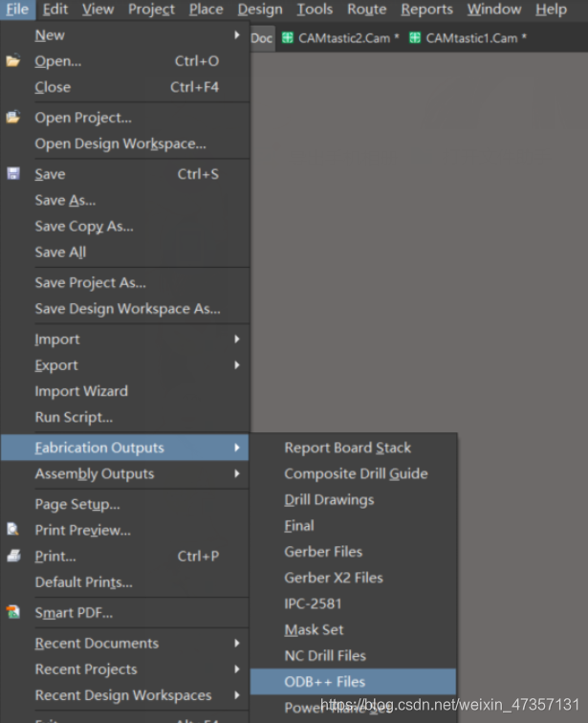Select ODB++ Files in submenu

pos(354,682)
